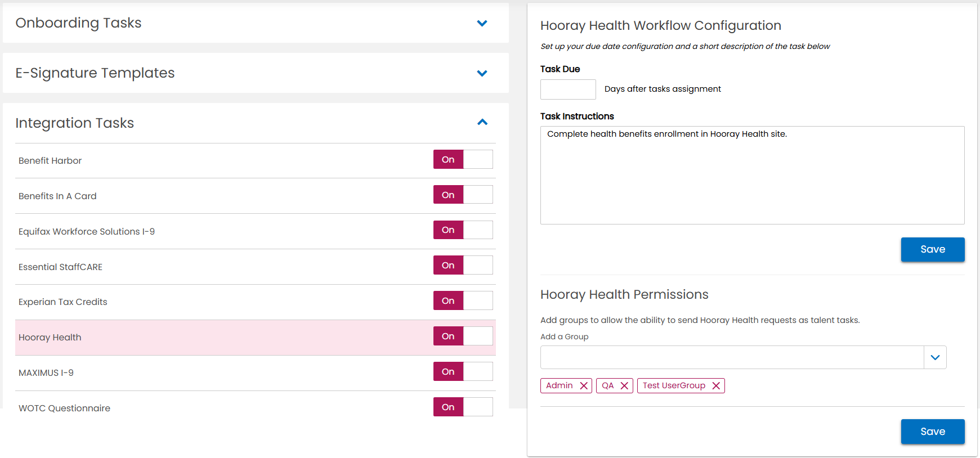
Task: Select the Equifax Workforce Solutions I-9 row
Action: pos(255,231)
